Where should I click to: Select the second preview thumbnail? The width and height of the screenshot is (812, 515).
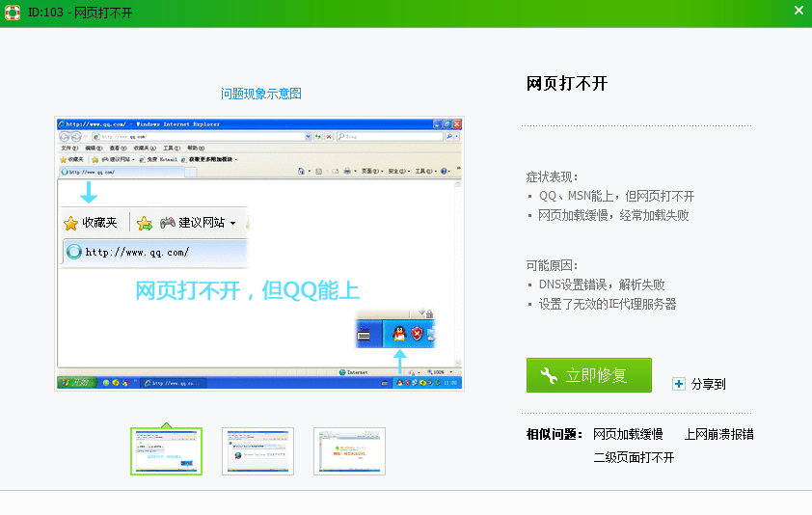pyautogui.click(x=257, y=451)
